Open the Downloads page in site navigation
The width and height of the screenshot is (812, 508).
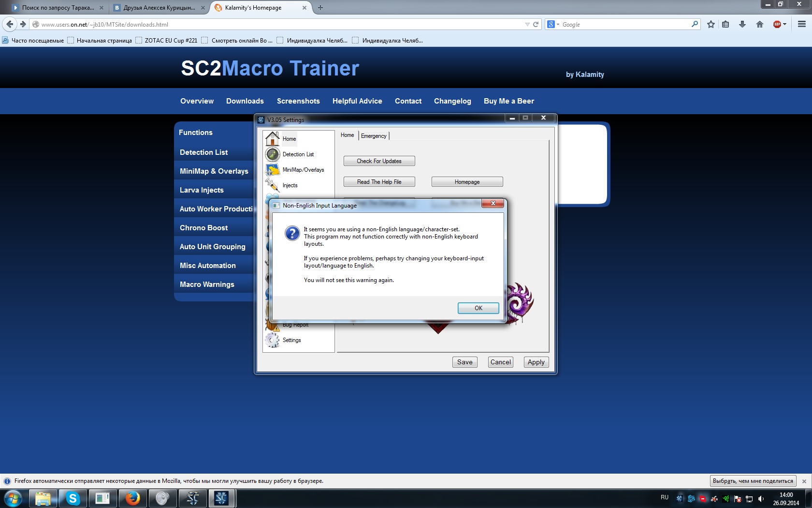click(x=245, y=101)
